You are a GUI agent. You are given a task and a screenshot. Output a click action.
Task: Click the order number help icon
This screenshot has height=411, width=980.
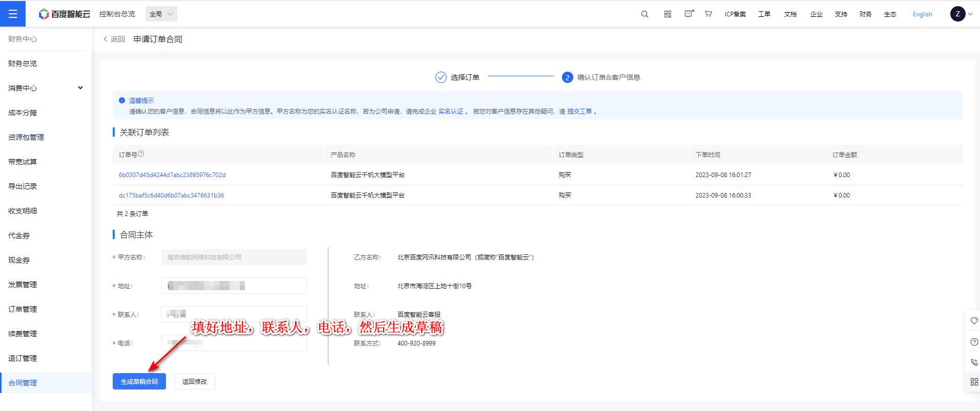point(141,154)
